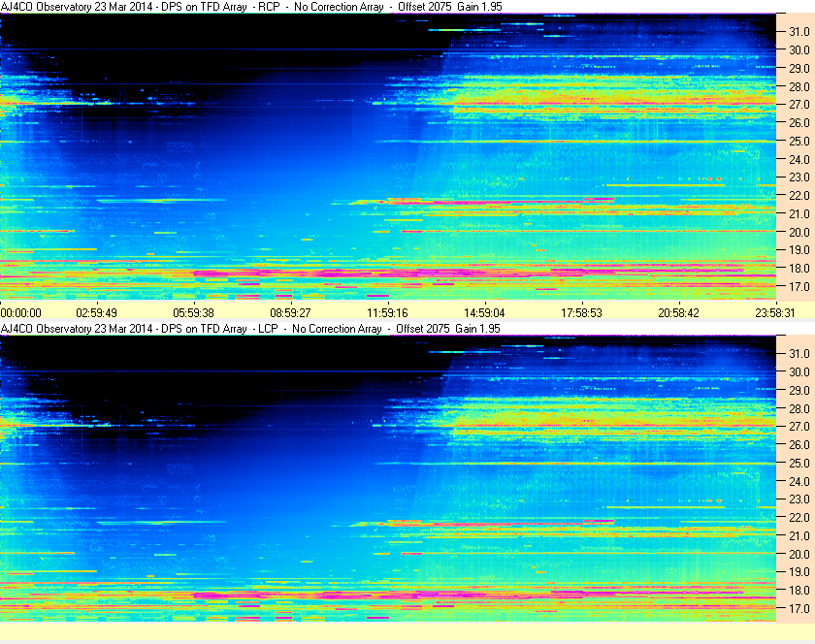The width and height of the screenshot is (815, 644).
Task: Click 17.0 on the LCP frequency axis
Action: click(799, 608)
